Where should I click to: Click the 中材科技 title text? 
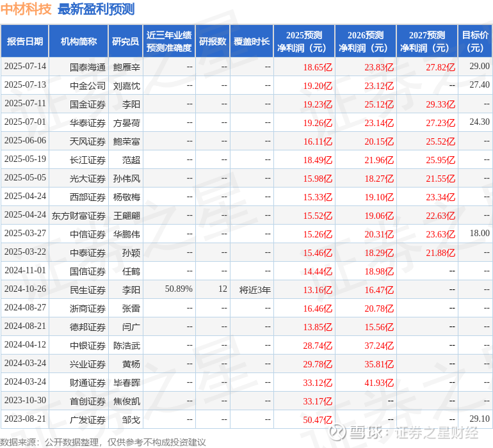(26, 9)
